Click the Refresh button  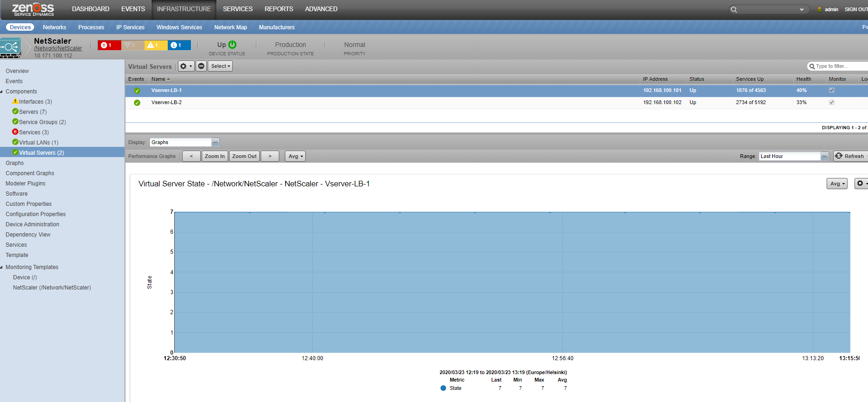(850, 156)
